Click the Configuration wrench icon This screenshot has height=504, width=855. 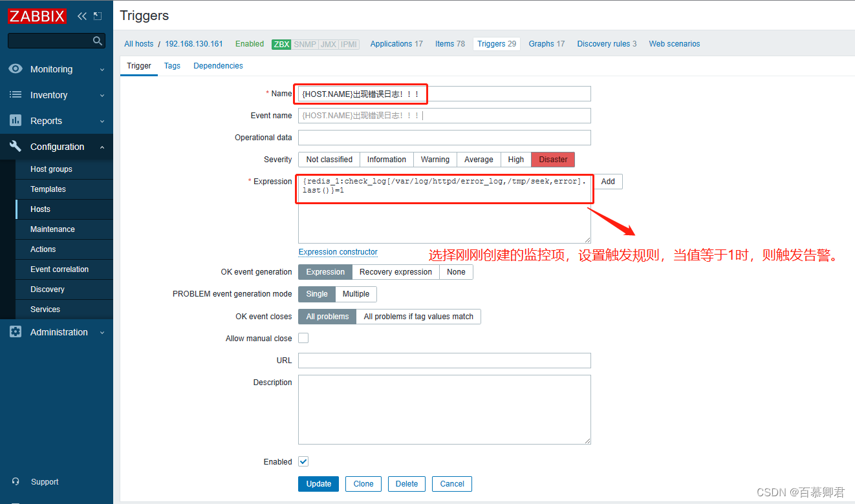[16, 147]
